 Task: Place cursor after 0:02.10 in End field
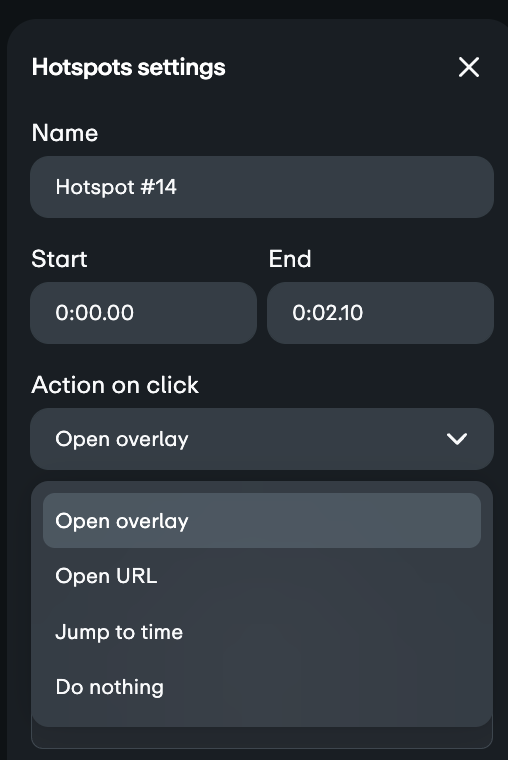click(365, 313)
